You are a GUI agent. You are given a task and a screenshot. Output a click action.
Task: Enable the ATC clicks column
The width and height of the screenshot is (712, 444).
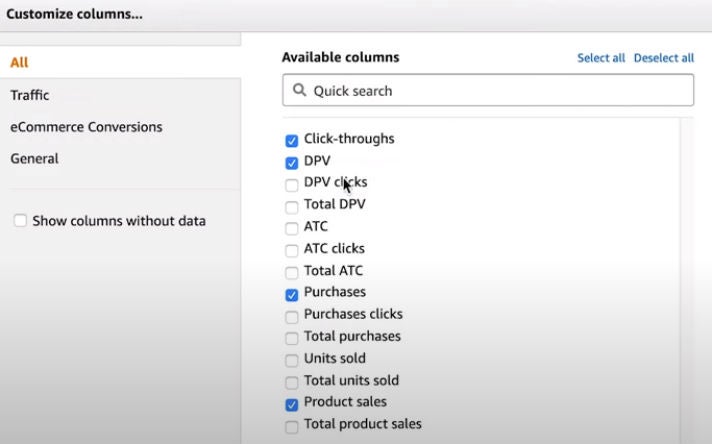[292, 250]
